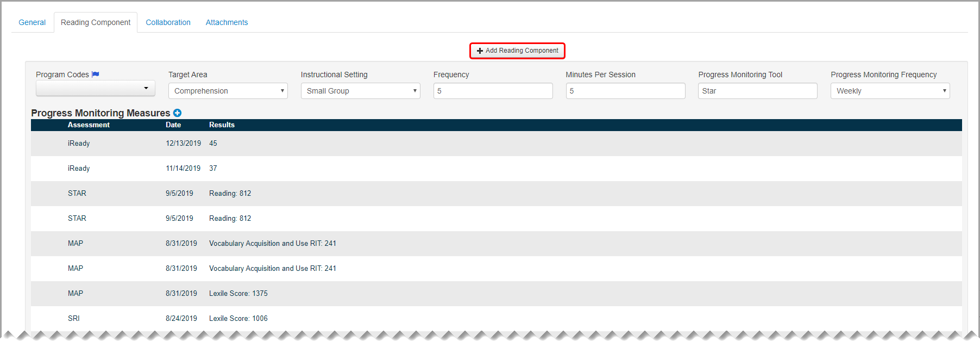
Task: Switch to the Collaboration tab
Action: (168, 22)
